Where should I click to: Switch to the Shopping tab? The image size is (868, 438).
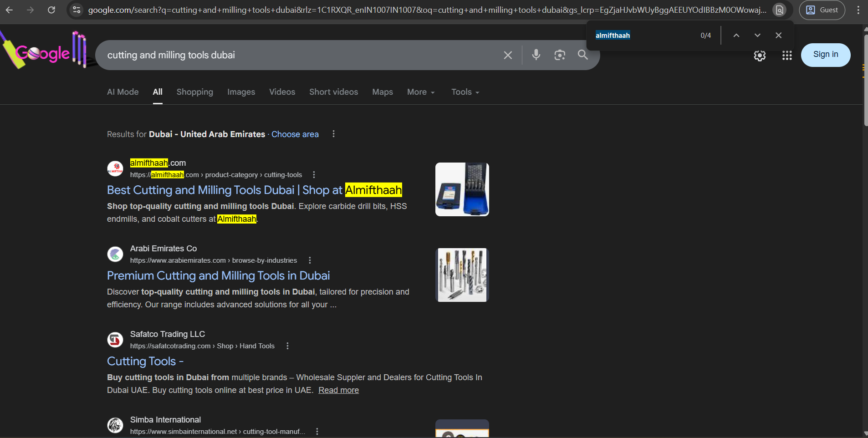194,92
